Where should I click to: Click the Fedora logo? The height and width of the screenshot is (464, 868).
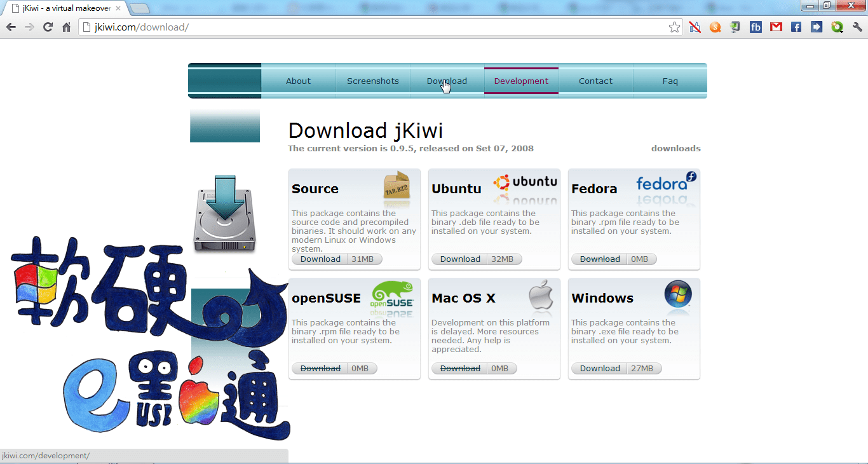click(666, 182)
